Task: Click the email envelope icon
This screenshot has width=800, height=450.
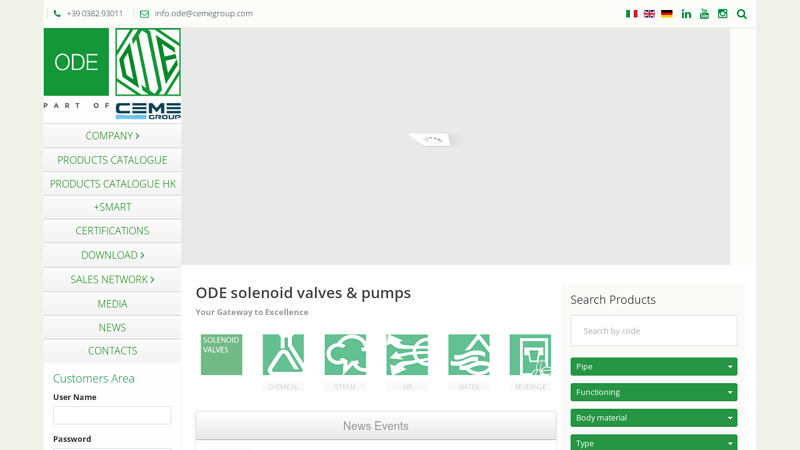Action: 144,14
